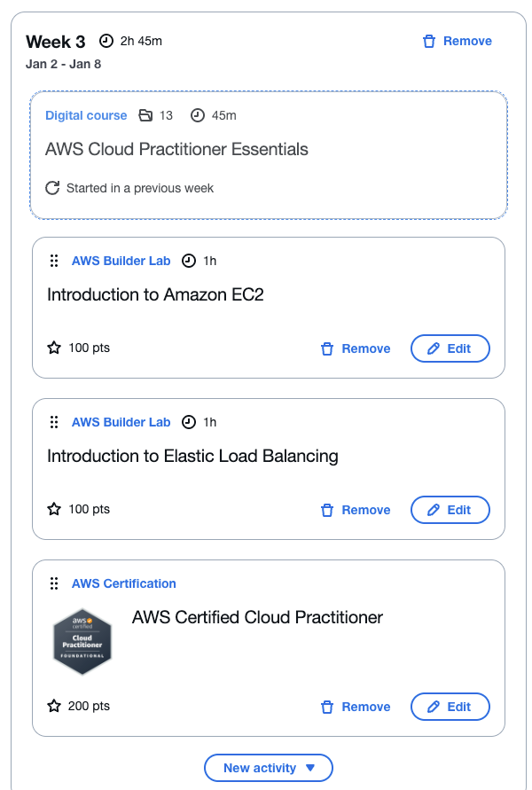Image resolution: width=532 pixels, height=790 pixels.
Task: Click the clock icon in Week 3 header
Action: point(106,41)
